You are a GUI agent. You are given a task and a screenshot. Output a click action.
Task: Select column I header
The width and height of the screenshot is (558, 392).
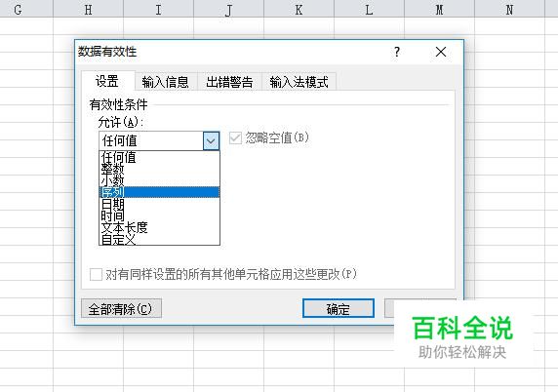(158, 9)
